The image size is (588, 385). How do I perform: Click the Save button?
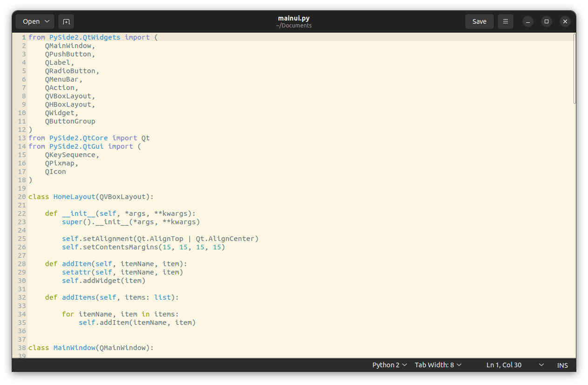click(x=479, y=21)
